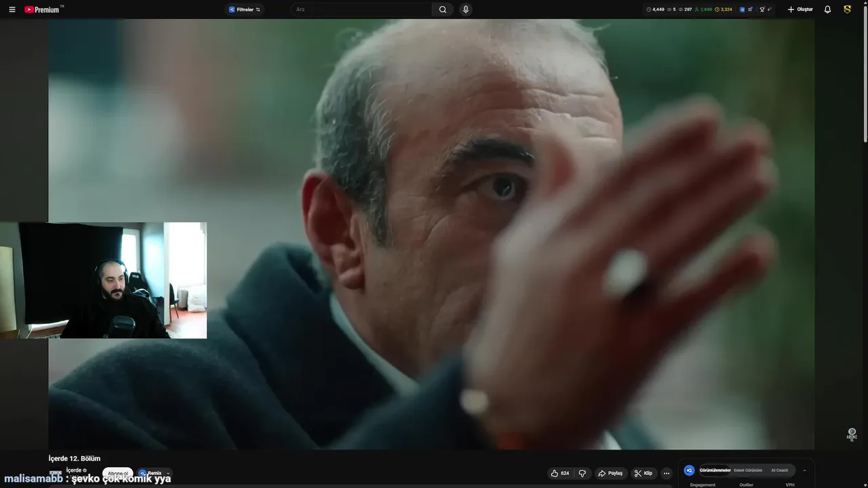The height and width of the screenshot is (488, 868).
Task: Click the Remix button
Action: pyautogui.click(x=151, y=473)
